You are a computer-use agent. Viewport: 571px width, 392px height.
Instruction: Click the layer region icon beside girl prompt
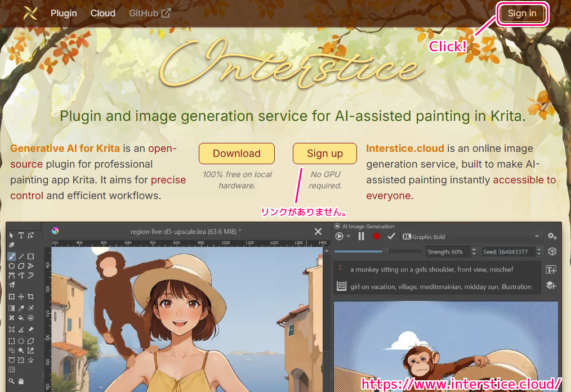pos(341,286)
